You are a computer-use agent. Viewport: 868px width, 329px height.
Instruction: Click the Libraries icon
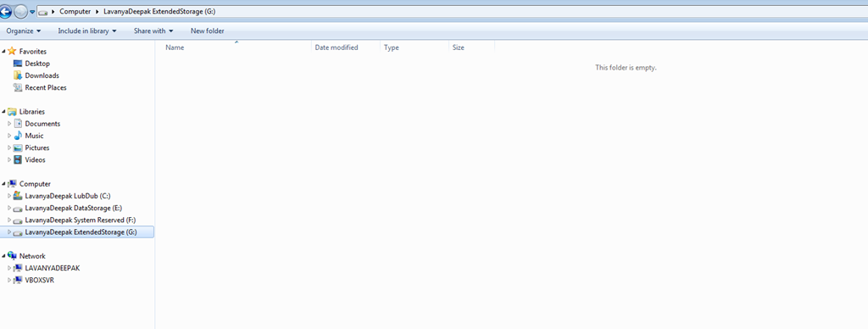(12, 111)
